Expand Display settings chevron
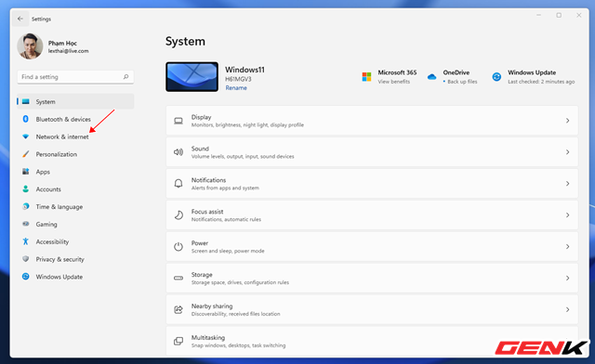 point(568,121)
